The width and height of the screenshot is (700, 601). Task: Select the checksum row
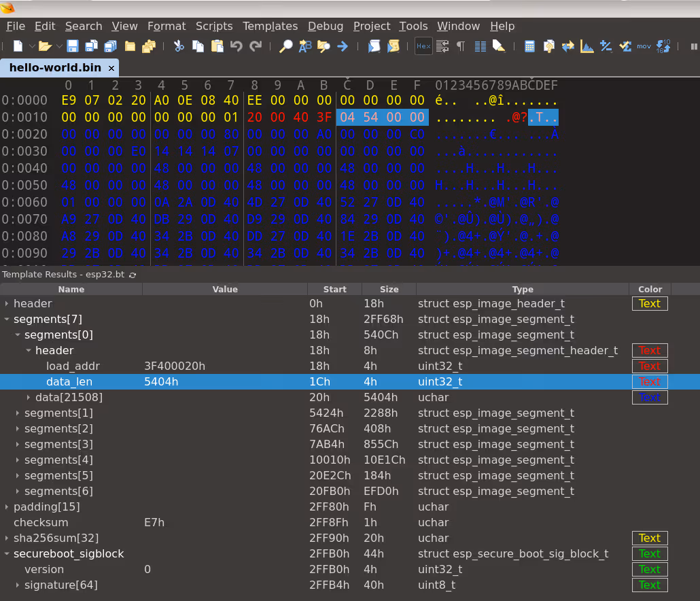41,523
